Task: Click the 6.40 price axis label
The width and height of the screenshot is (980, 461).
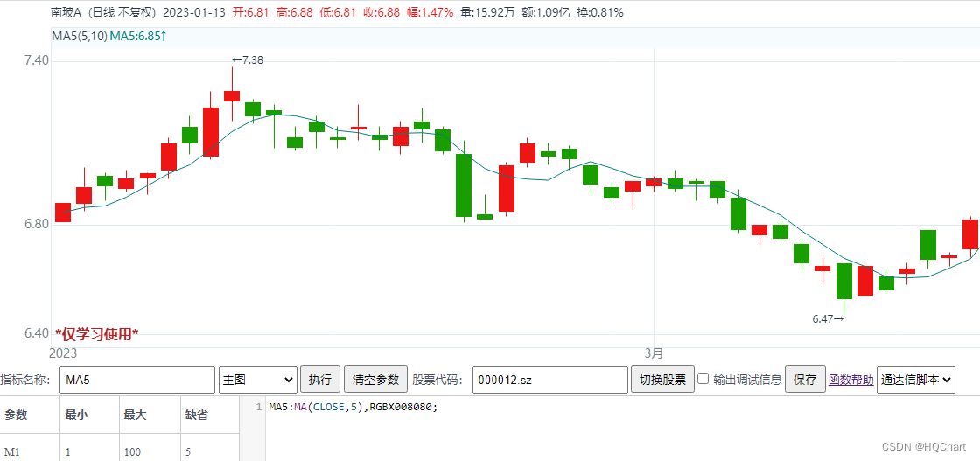Action: [36, 334]
